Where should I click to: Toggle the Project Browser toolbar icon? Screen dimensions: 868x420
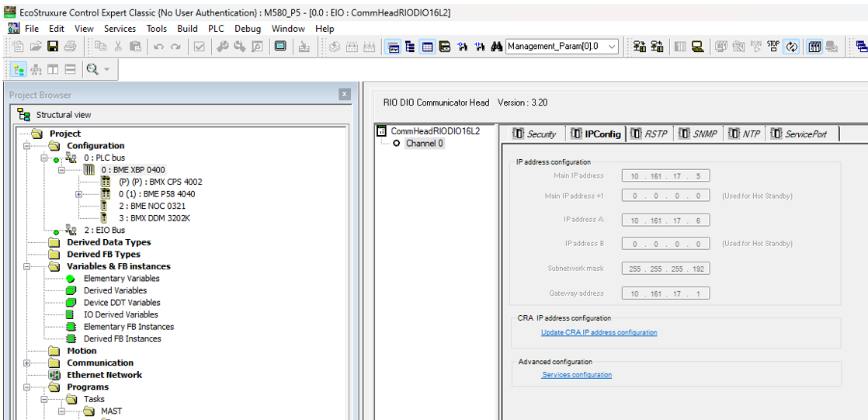pyautogui.click(x=410, y=47)
